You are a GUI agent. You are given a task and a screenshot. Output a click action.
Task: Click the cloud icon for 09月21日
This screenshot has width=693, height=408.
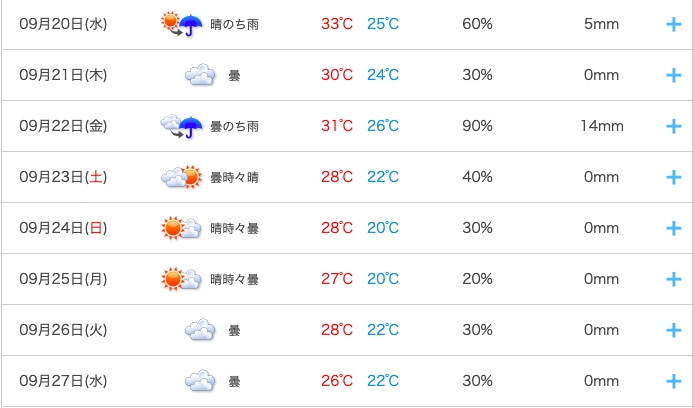pyautogui.click(x=200, y=75)
